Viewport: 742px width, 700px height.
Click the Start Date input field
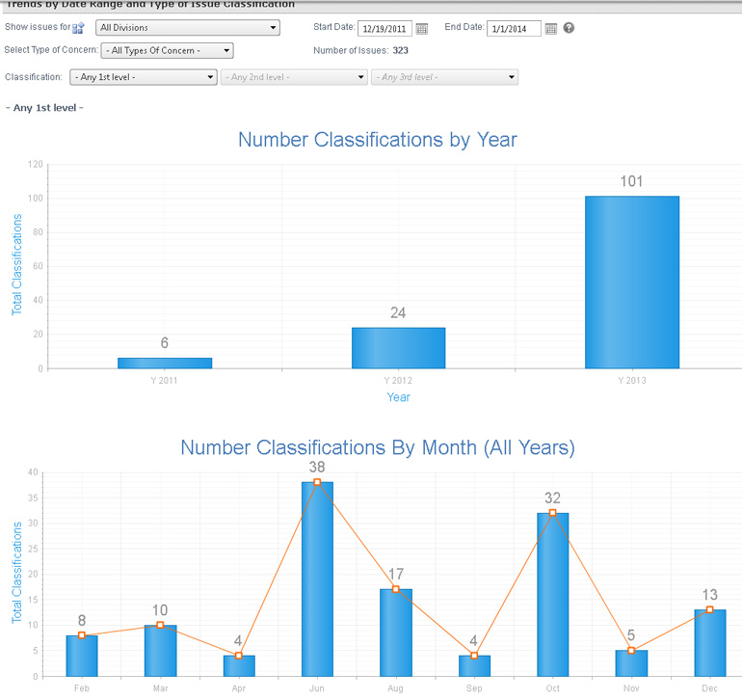tap(384, 29)
